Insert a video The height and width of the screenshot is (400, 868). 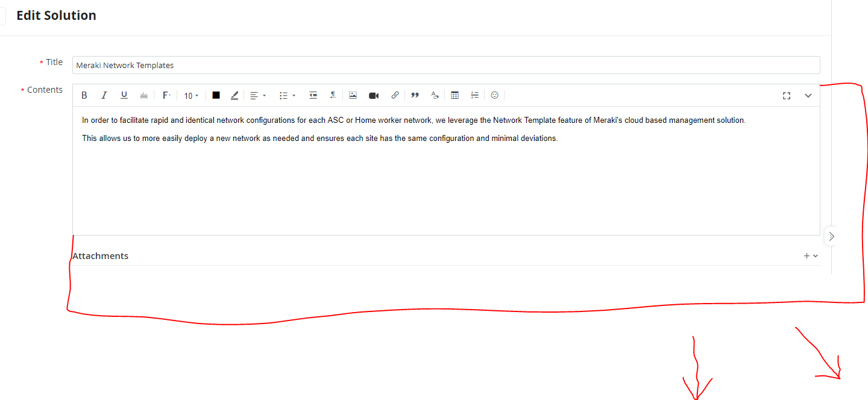point(374,95)
